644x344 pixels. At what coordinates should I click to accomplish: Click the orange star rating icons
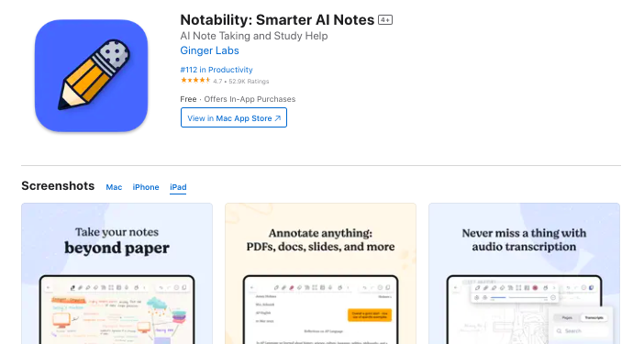(195, 80)
